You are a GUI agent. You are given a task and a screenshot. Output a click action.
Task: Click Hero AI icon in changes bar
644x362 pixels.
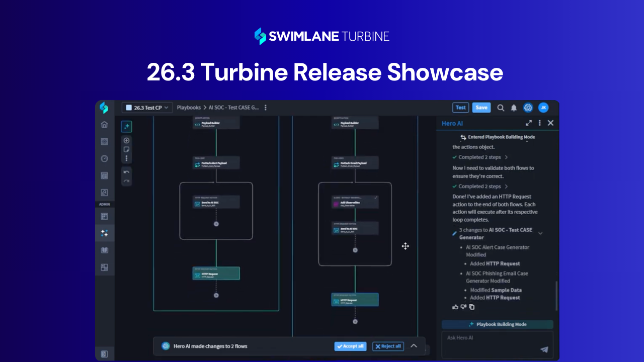166,346
